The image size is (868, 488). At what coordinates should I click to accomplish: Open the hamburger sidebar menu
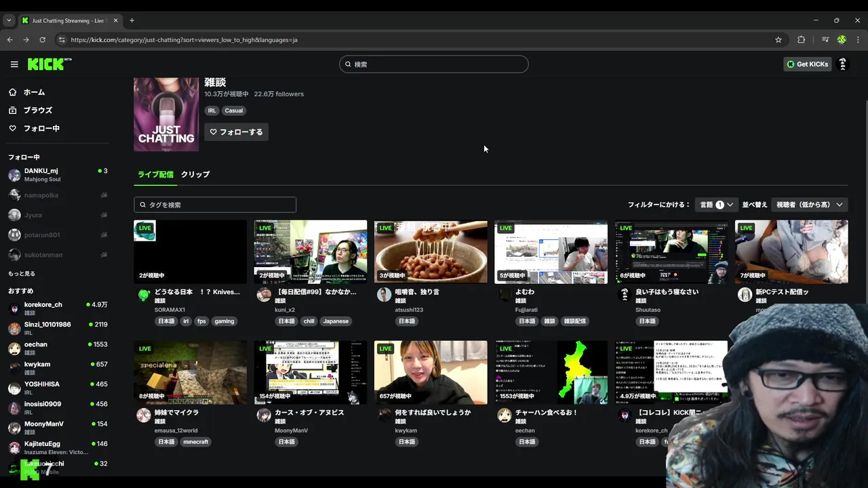tap(14, 64)
